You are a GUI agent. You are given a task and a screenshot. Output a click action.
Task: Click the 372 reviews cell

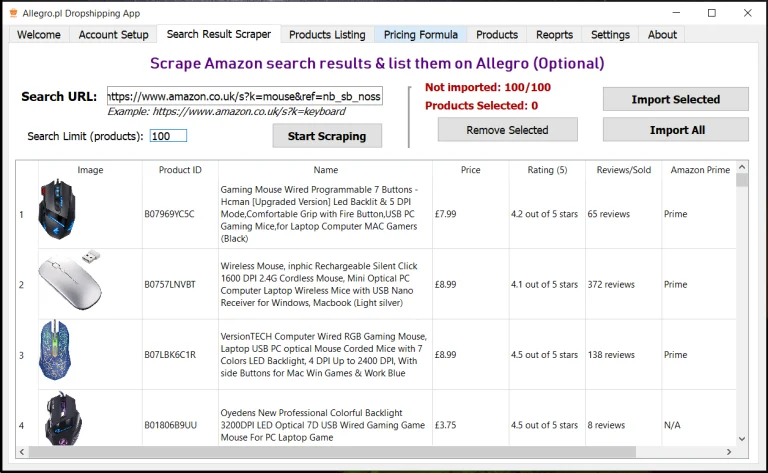pyautogui.click(x=623, y=284)
